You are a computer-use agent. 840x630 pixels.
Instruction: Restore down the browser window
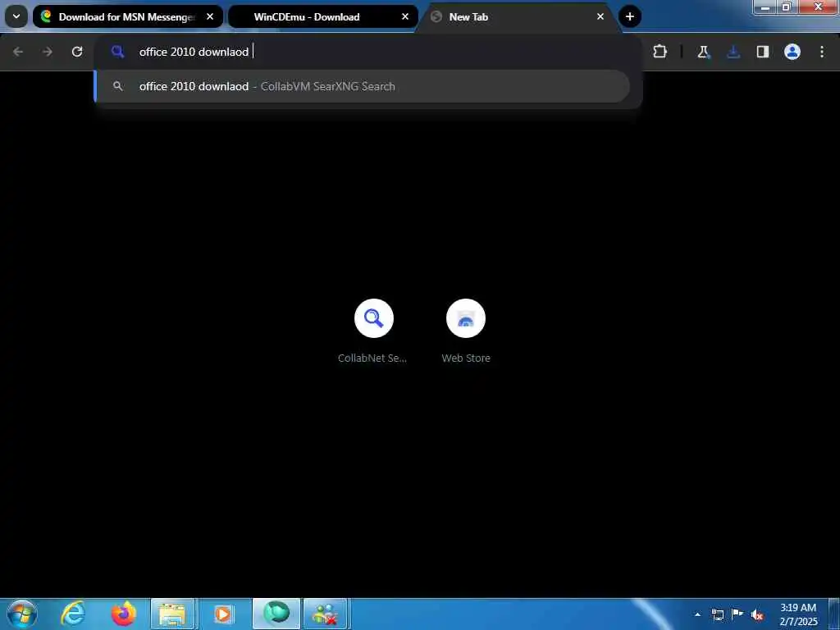click(x=787, y=7)
